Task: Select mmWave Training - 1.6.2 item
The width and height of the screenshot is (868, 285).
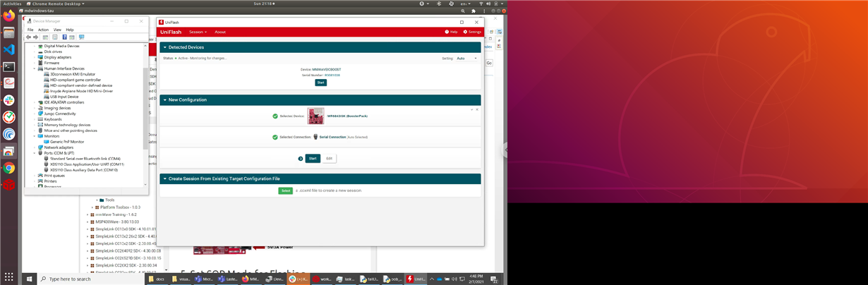Action: pyautogui.click(x=118, y=214)
